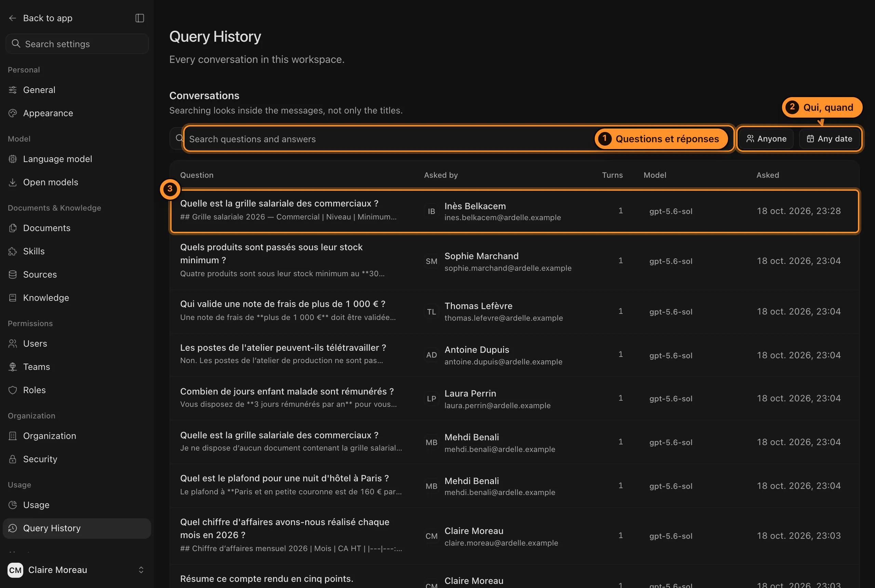The image size is (875, 588).
Task: Click the Security lock icon
Action: coord(13,459)
